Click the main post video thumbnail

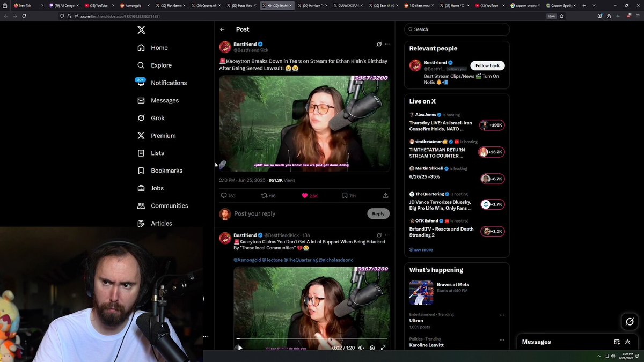click(x=304, y=123)
